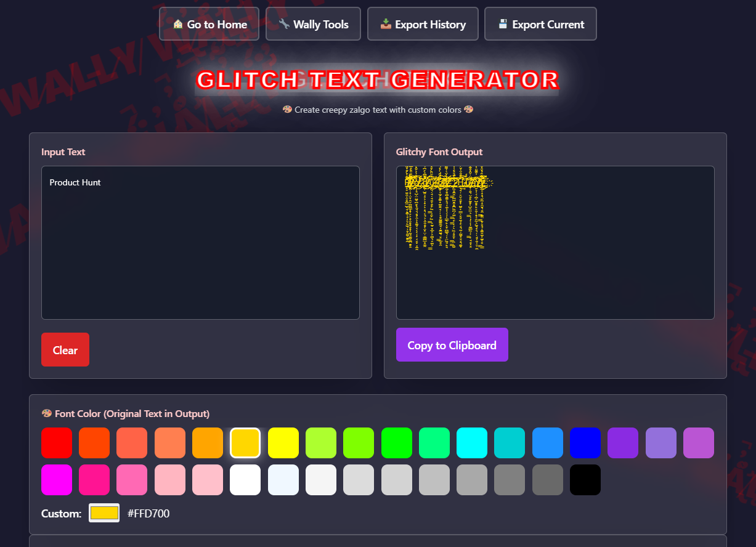Select the coral color swatch

[x=170, y=443]
